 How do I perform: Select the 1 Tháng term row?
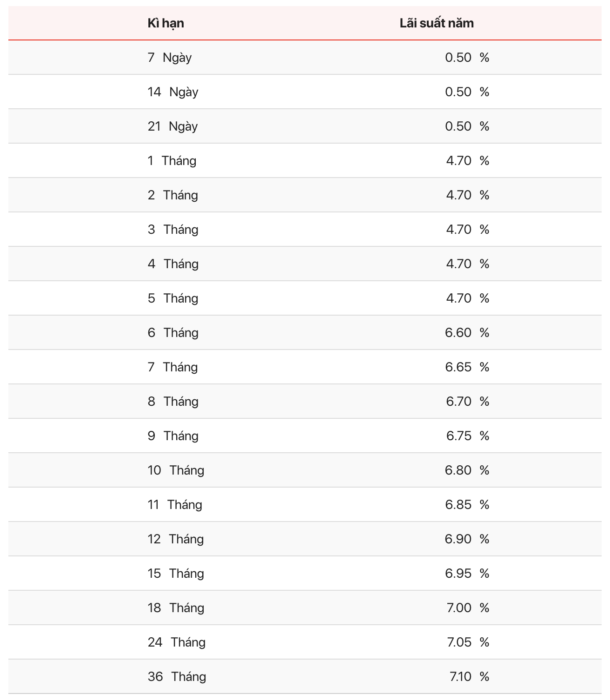click(305, 161)
